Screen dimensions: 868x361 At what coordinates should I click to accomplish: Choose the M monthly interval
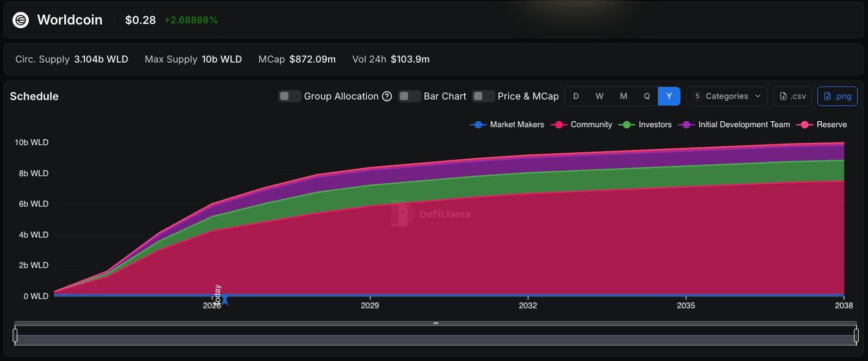pyautogui.click(x=623, y=96)
